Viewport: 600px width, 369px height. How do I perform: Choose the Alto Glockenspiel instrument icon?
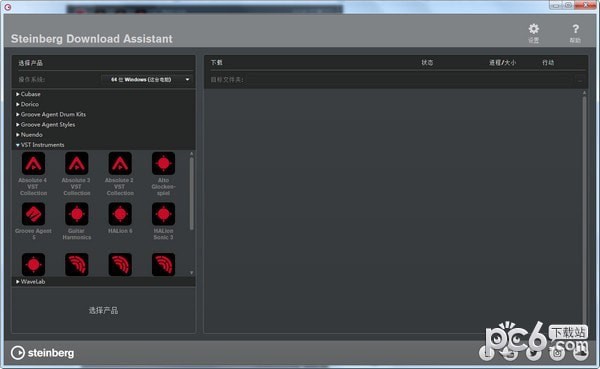click(163, 163)
